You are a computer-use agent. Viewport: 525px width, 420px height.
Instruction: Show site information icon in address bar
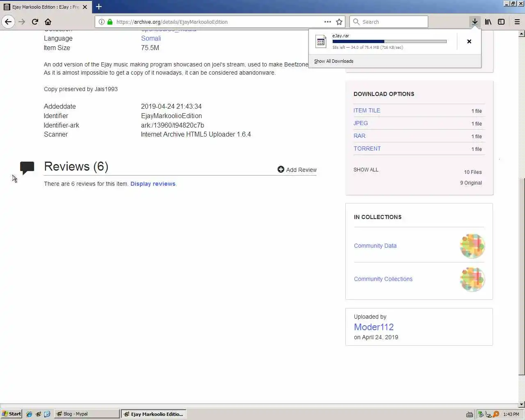click(x=102, y=22)
